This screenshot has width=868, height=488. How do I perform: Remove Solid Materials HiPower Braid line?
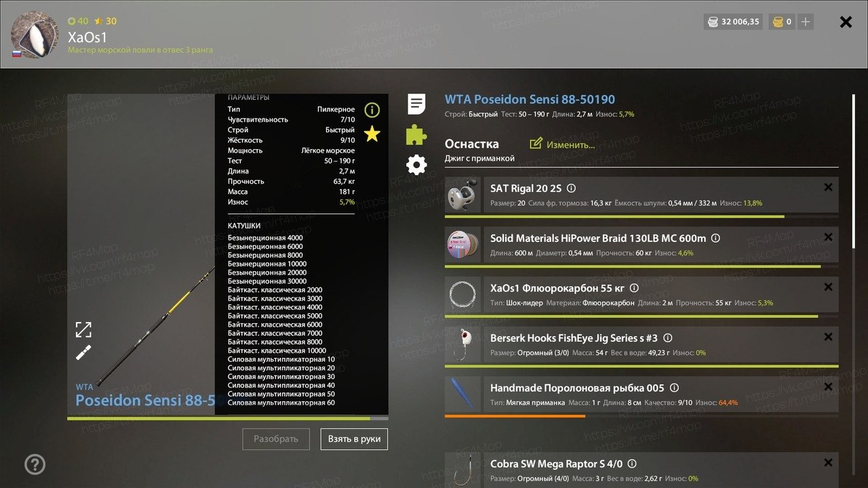828,237
